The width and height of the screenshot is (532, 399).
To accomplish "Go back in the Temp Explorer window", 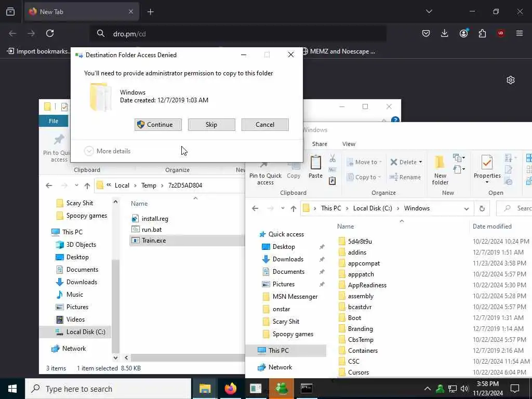I will [x=49, y=185].
